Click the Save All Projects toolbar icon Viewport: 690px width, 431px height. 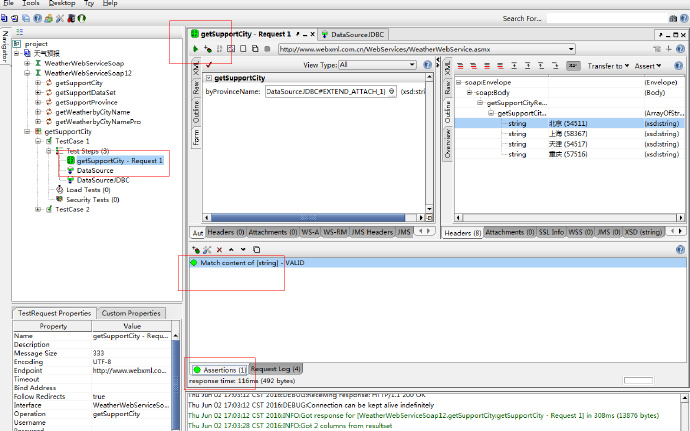click(26, 18)
